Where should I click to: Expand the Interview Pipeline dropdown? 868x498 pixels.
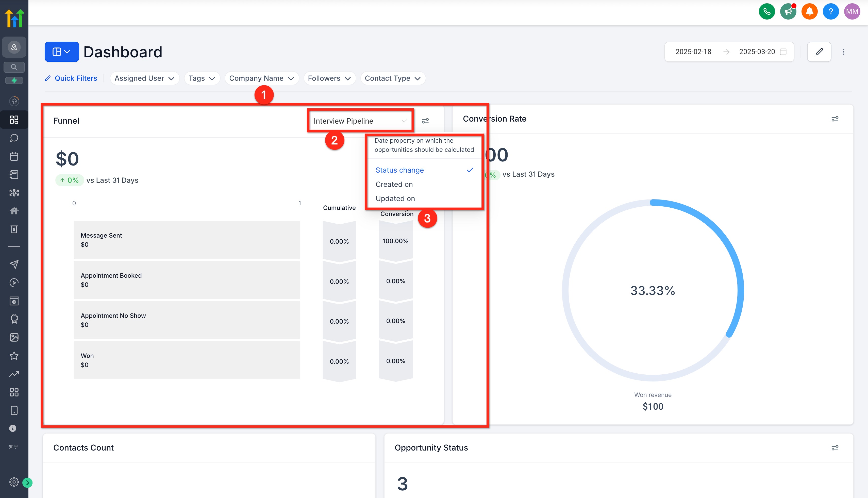[x=360, y=121]
